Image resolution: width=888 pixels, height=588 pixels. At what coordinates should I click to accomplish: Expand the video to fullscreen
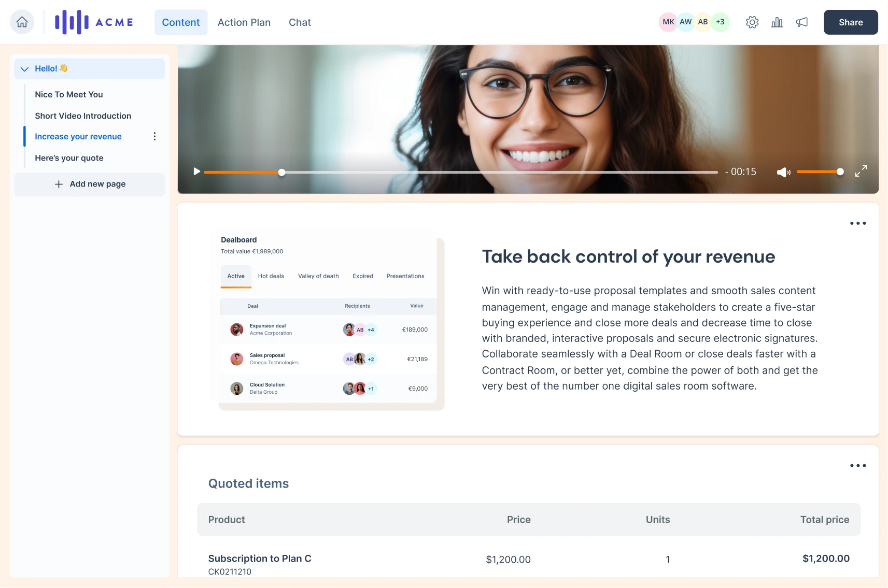click(x=862, y=170)
